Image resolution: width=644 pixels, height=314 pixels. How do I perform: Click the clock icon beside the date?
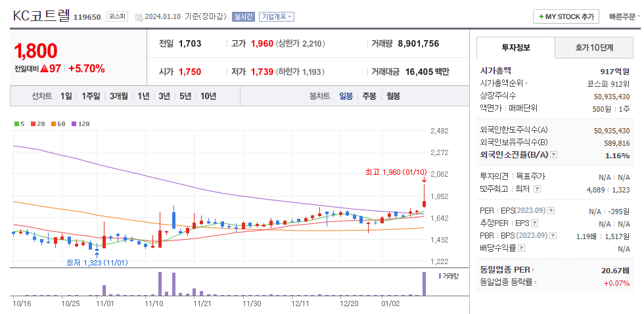tap(139, 17)
